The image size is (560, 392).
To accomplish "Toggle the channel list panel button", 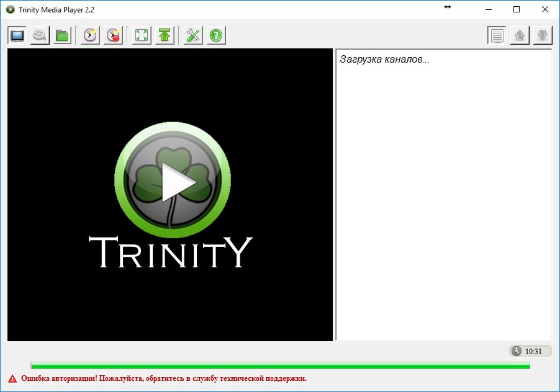I will 497,35.
